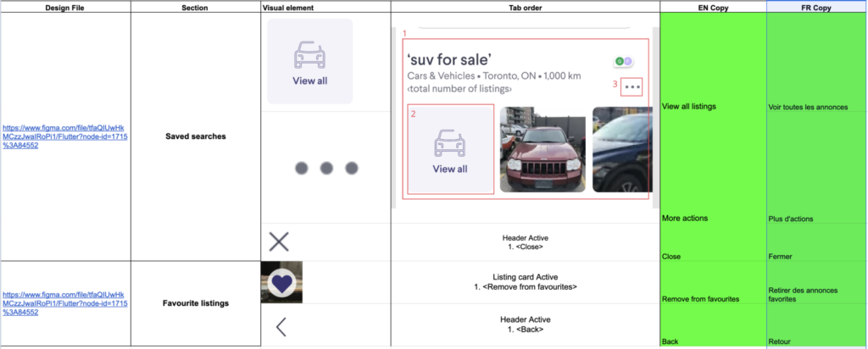Click the car icon in the Visual element column
This screenshot has height=349, width=868.
click(x=309, y=54)
